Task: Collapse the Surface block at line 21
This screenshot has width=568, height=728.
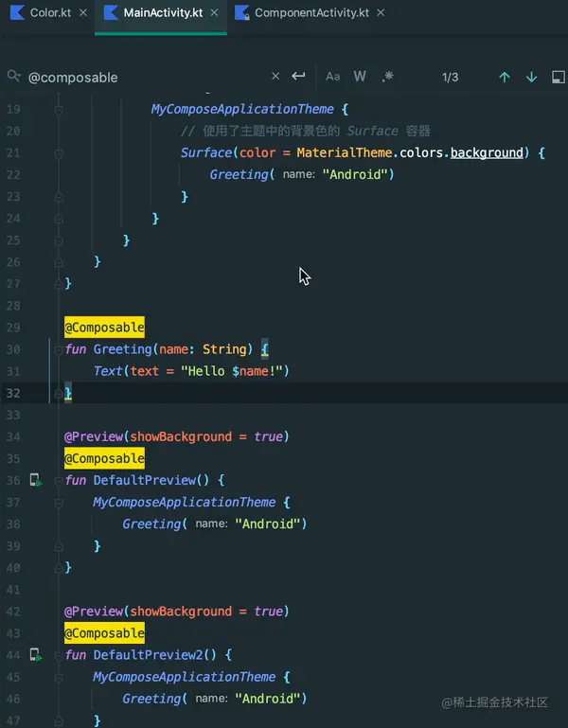Action: click(x=59, y=153)
